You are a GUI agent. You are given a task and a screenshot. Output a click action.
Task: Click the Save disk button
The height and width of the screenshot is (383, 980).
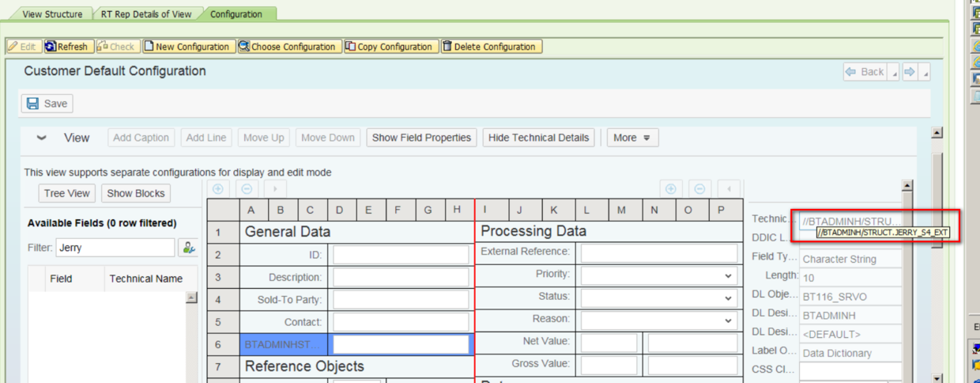tap(47, 104)
